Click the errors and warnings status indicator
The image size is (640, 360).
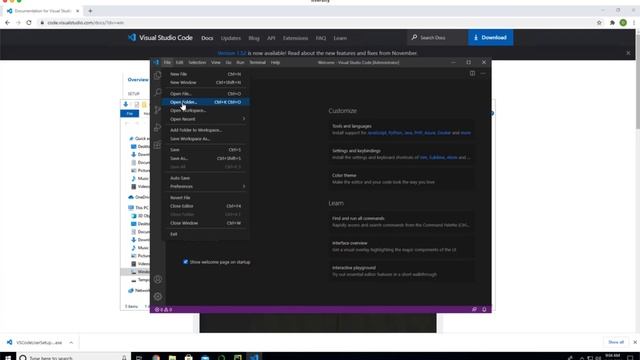click(163, 309)
